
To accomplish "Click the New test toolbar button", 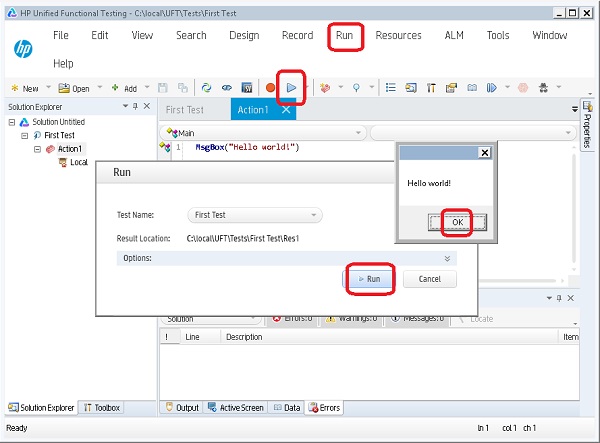I will pyautogui.click(x=25, y=89).
